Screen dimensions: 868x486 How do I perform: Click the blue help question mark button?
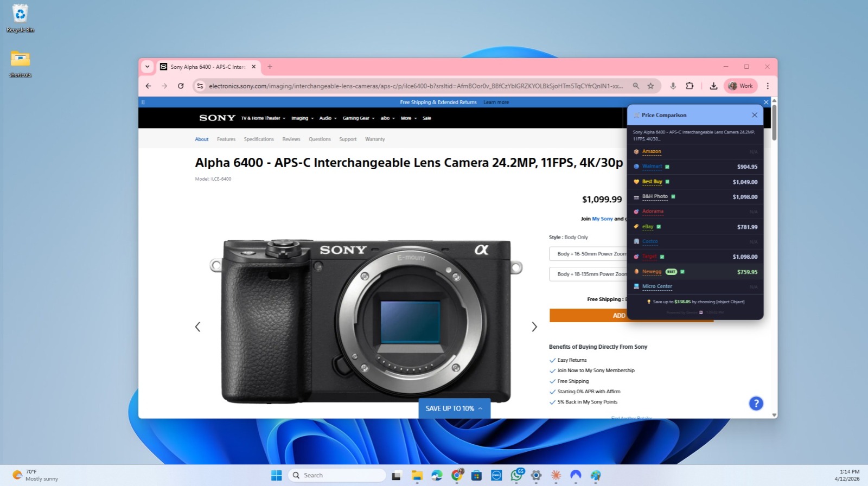coord(756,404)
